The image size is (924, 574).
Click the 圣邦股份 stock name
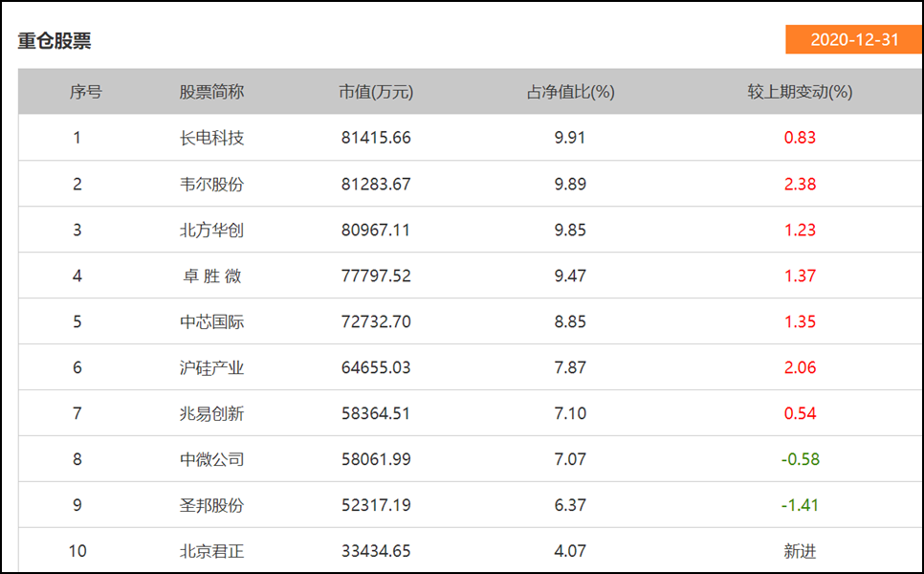(x=211, y=505)
